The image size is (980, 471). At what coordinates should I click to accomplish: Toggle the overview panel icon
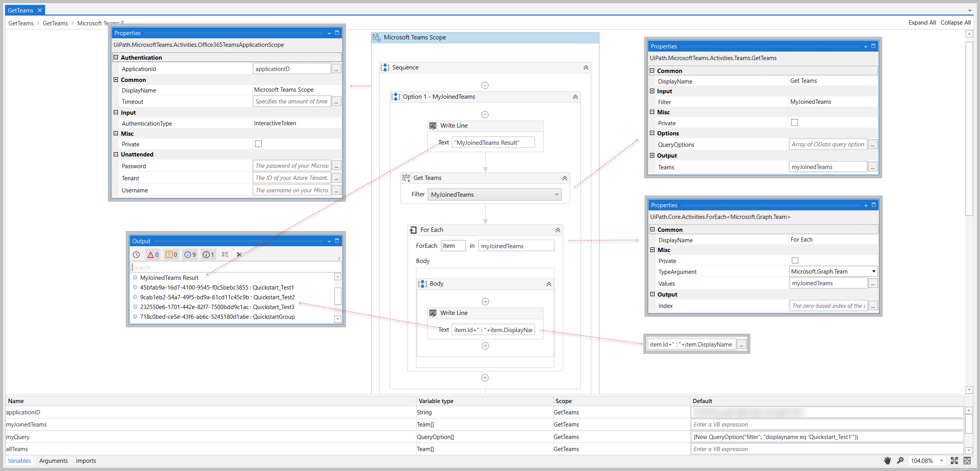[x=967, y=460]
